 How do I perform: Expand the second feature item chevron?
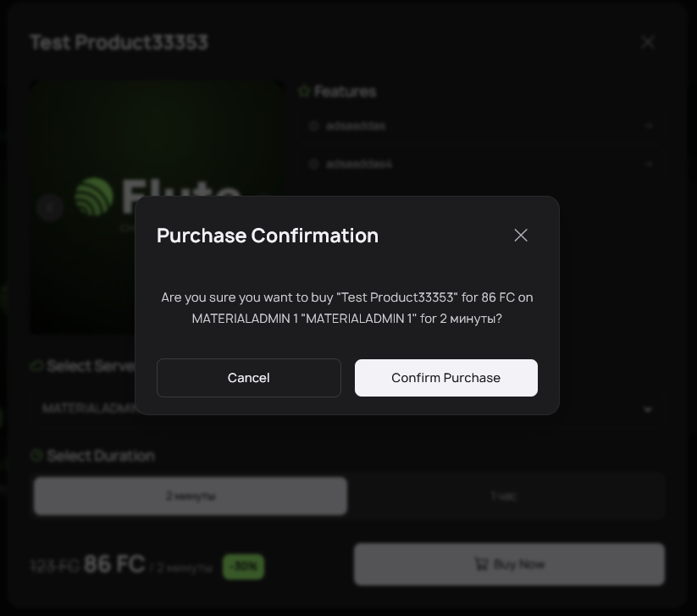tap(649, 164)
